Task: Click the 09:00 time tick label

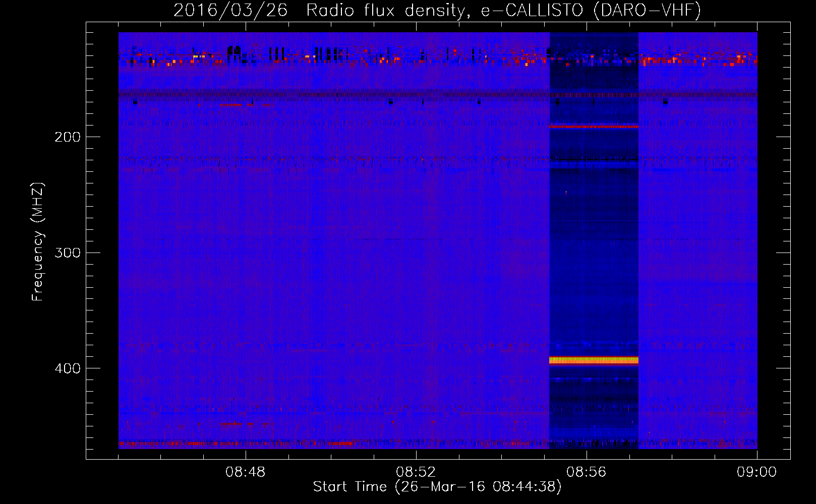Action: pyautogui.click(x=756, y=472)
